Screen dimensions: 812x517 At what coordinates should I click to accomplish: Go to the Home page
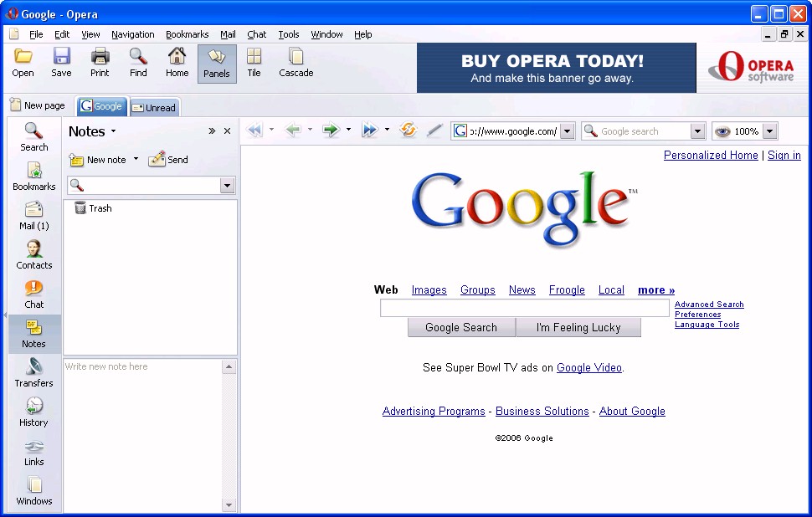point(177,63)
